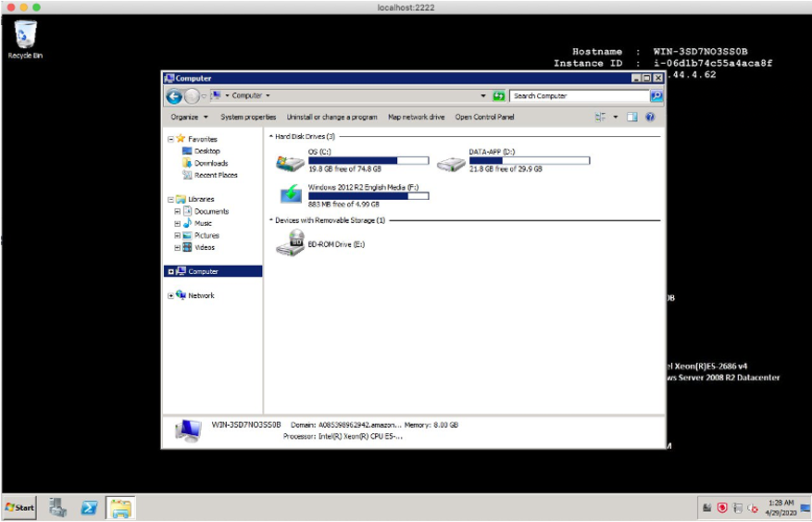This screenshot has height=522, width=812.
Task: Collapse the Favorites tree node
Action: (170, 140)
